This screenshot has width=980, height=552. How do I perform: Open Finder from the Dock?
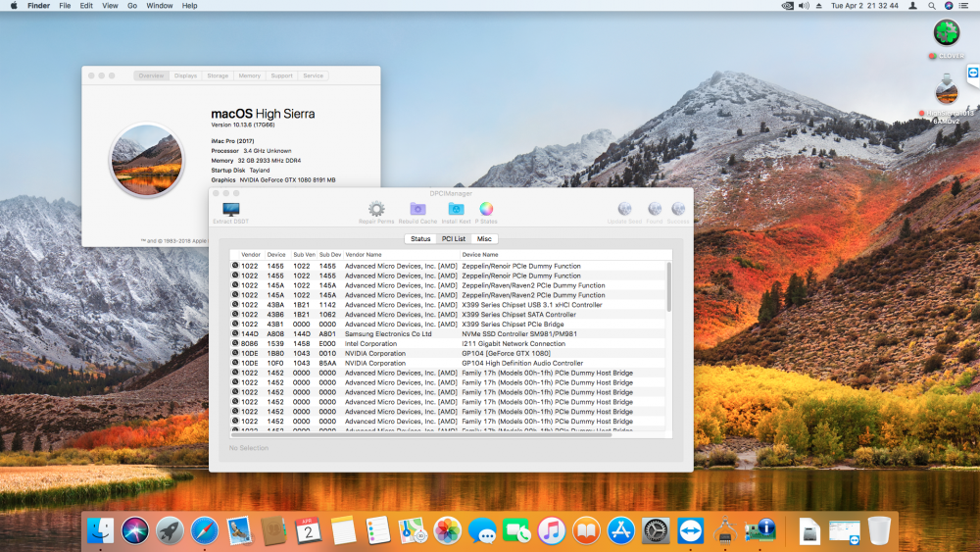click(101, 530)
